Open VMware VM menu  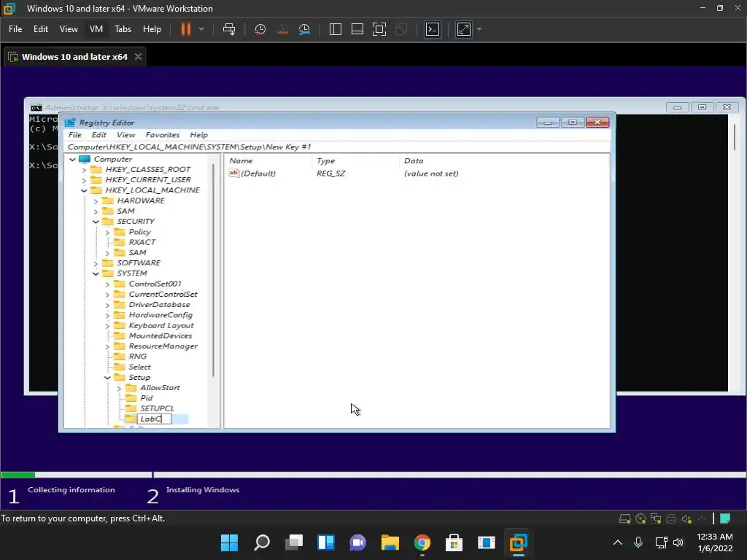[x=96, y=29]
